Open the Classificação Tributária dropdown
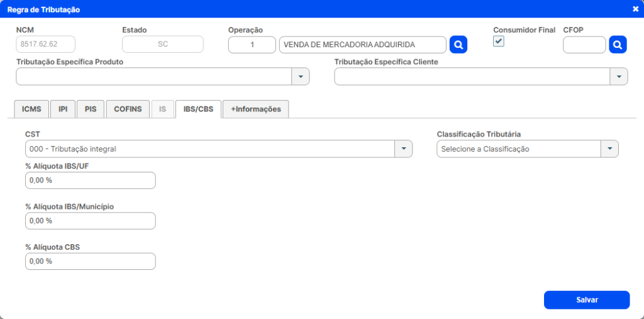This screenshot has height=319, width=644. click(609, 149)
